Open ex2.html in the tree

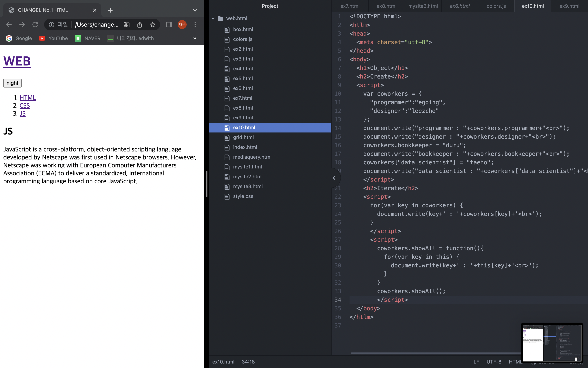point(243,49)
